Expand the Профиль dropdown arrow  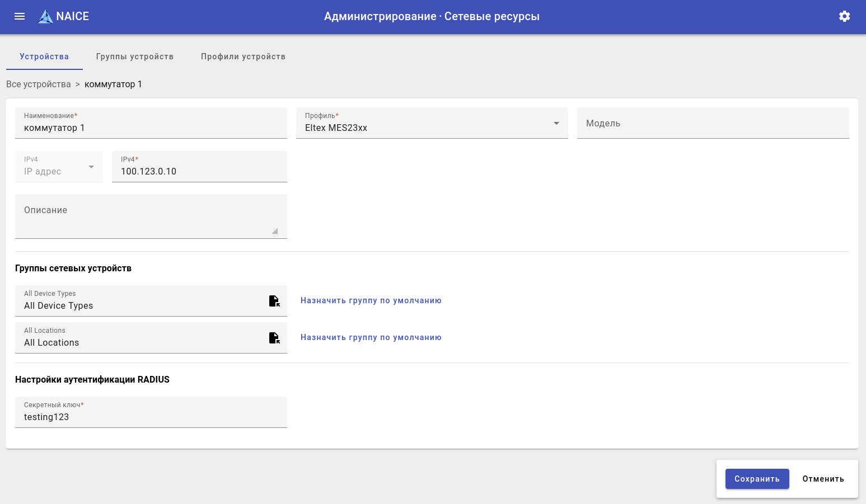point(556,123)
